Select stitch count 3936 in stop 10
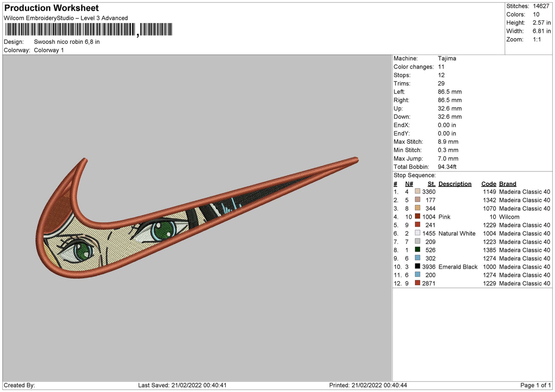 click(x=429, y=267)
